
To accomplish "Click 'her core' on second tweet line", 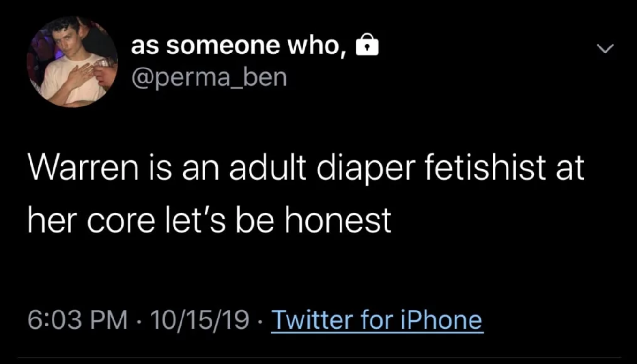I will 90,220.
